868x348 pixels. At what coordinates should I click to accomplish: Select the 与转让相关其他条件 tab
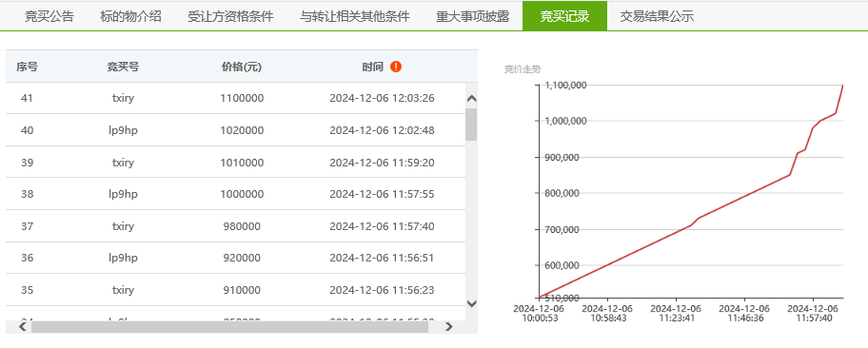pyautogui.click(x=355, y=16)
